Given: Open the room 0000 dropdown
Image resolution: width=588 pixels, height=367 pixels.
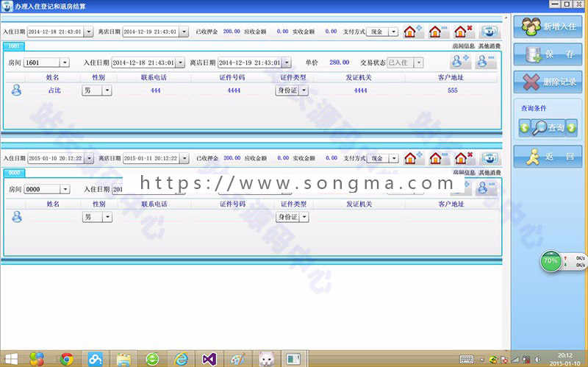Looking at the screenshot, I should coord(65,189).
